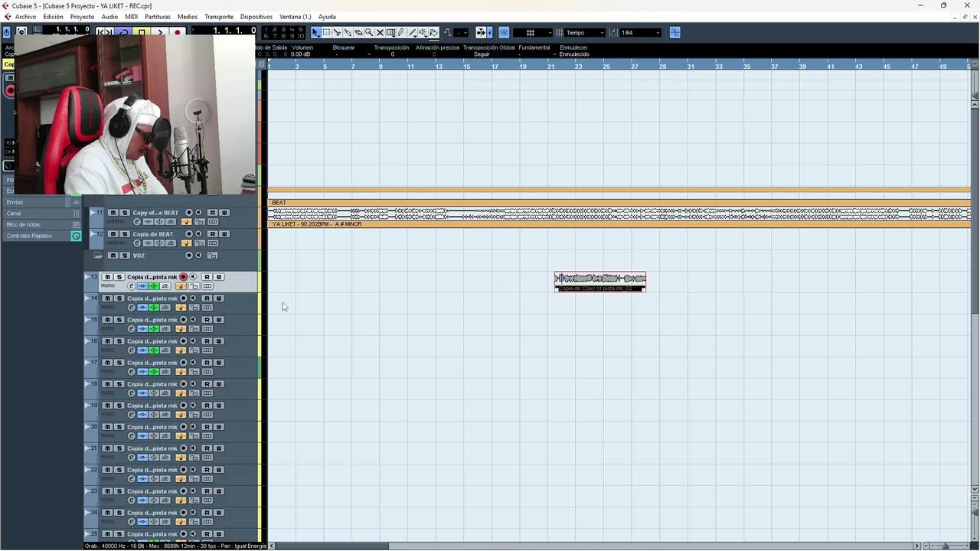Solo the Copia de BEAT track
The image size is (980, 551).
(x=125, y=234)
